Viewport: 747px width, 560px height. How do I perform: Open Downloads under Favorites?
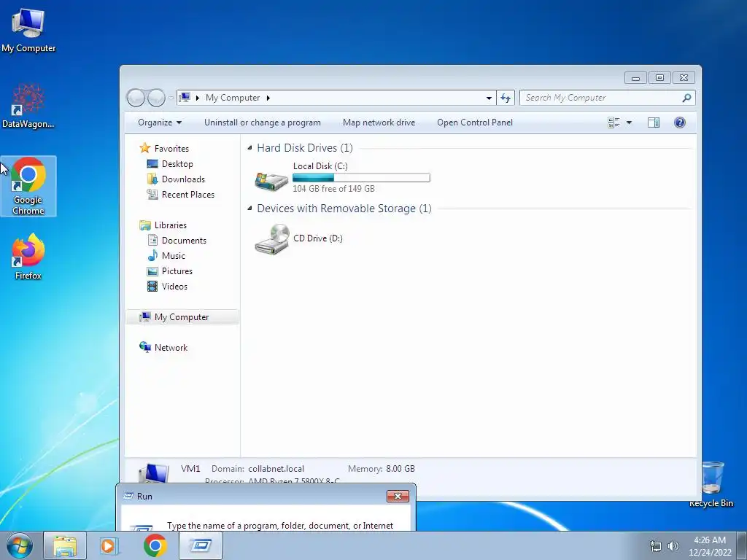point(183,179)
